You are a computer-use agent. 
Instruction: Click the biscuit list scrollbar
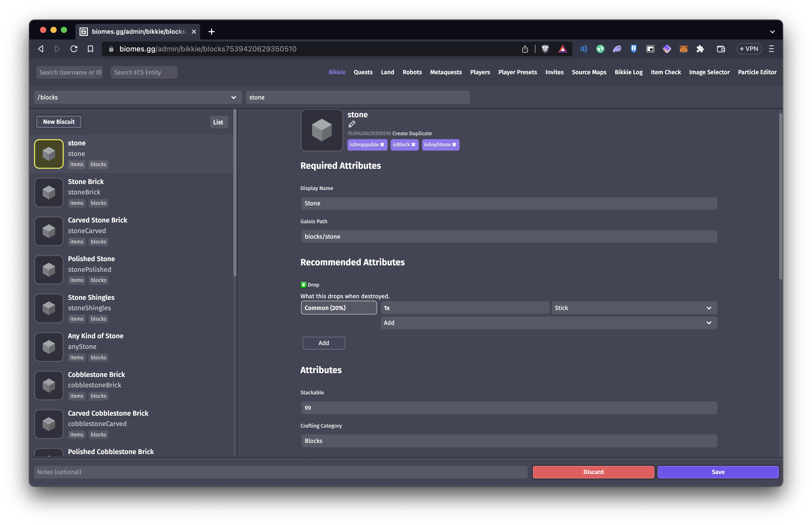(x=235, y=193)
